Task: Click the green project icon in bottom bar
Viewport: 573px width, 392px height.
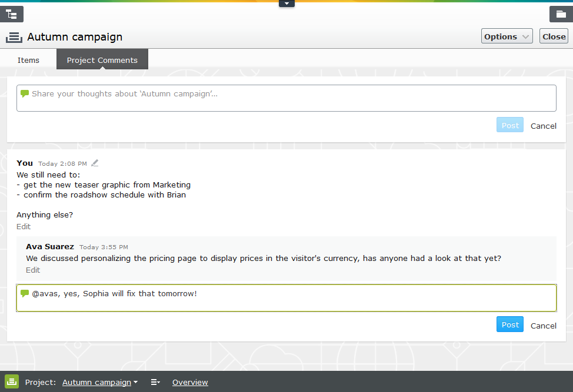Action: pyautogui.click(x=12, y=382)
